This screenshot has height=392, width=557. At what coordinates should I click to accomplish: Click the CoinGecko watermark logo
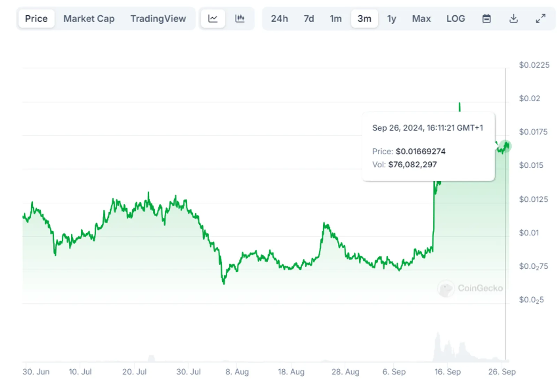[470, 288]
